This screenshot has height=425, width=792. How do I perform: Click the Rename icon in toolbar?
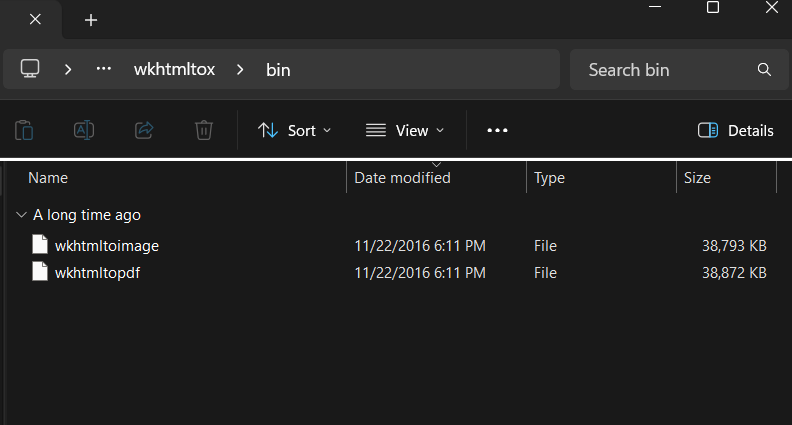click(84, 130)
